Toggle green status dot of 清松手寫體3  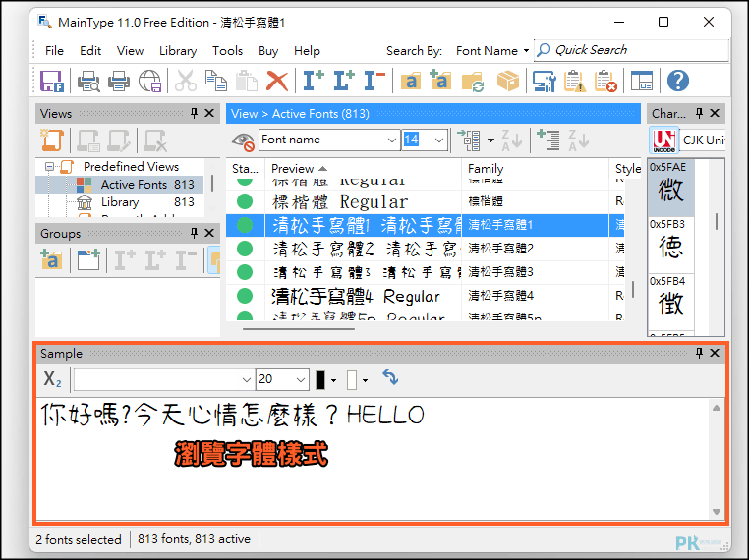[245, 272]
